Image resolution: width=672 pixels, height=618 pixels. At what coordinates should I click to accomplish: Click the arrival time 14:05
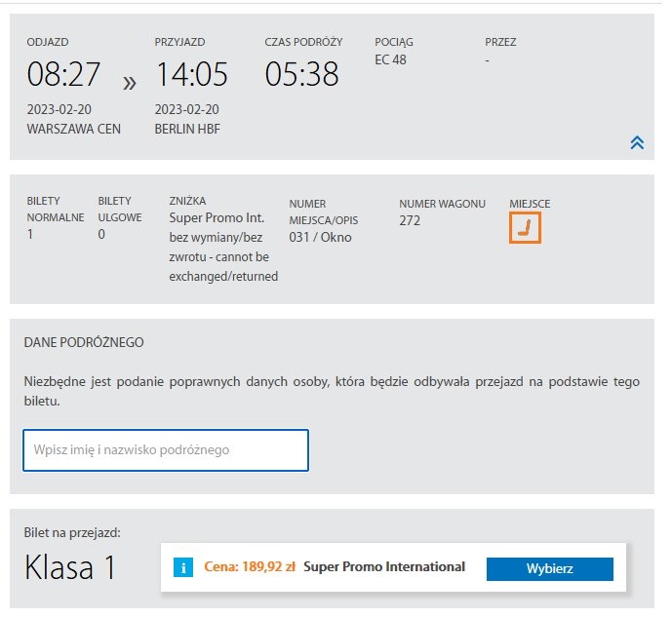coord(191,74)
